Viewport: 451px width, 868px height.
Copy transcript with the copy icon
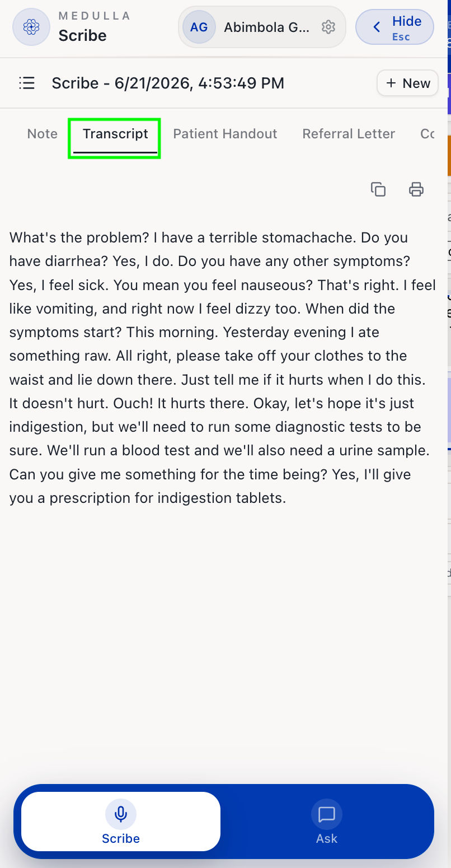[x=378, y=189]
